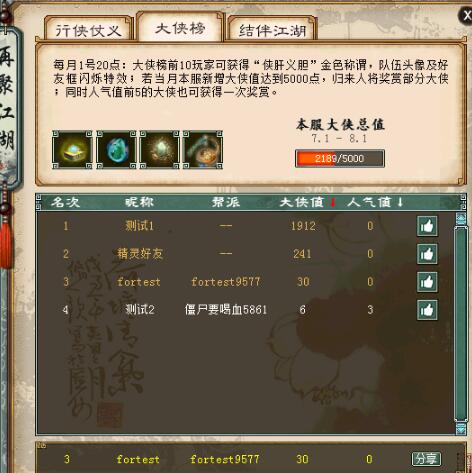472x473 pixels.
Task: Open the 结伴江湖 tab
Action: point(272,29)
